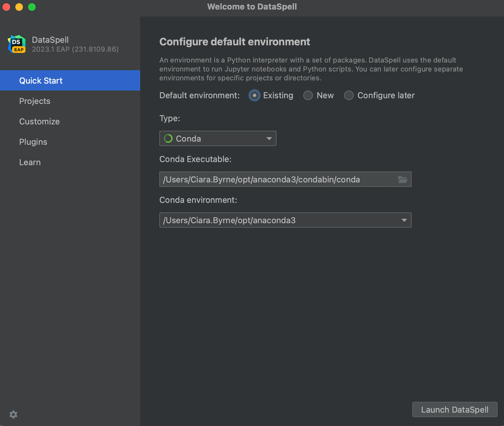The height and width of the screenshot is (426, 504).
Task: Choose the New environment radio button
Action: 308,96
